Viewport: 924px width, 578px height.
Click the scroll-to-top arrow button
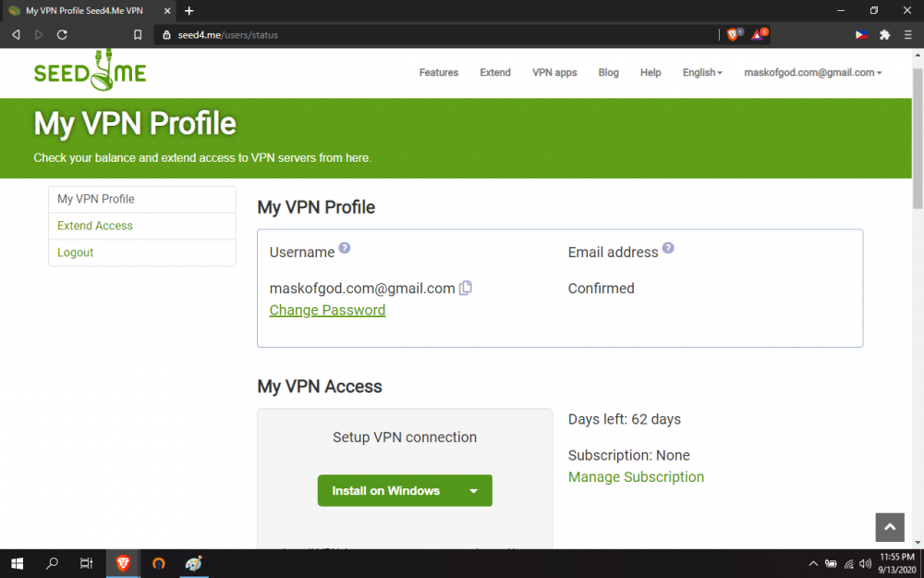[890, 526]
